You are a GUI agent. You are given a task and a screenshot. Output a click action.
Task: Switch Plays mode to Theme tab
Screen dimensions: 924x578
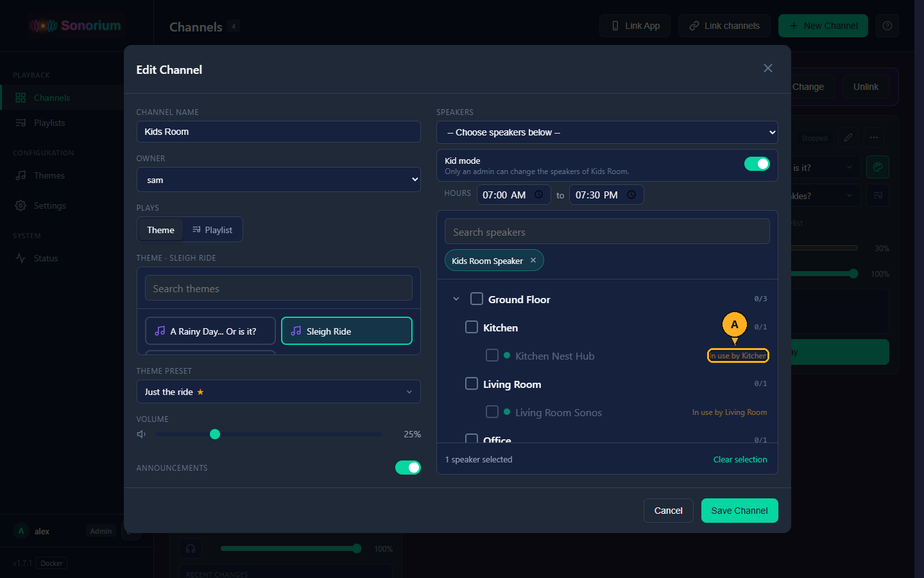[x=160, y=230]
